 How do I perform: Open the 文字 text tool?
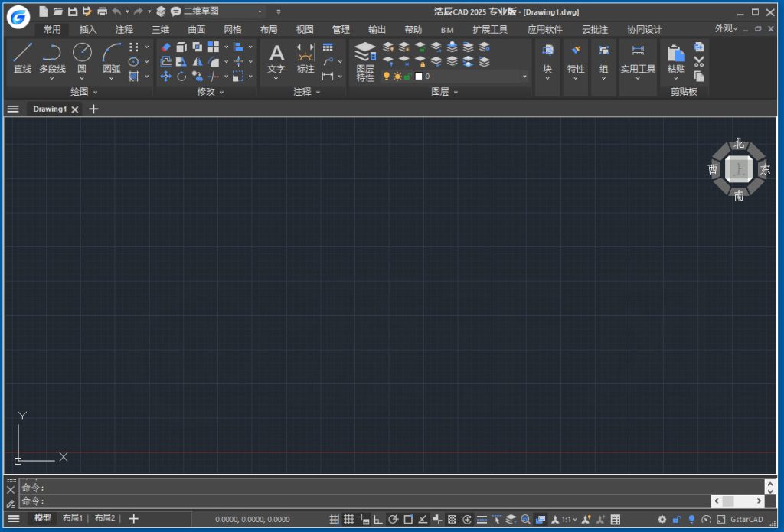(x=276, y=58)
